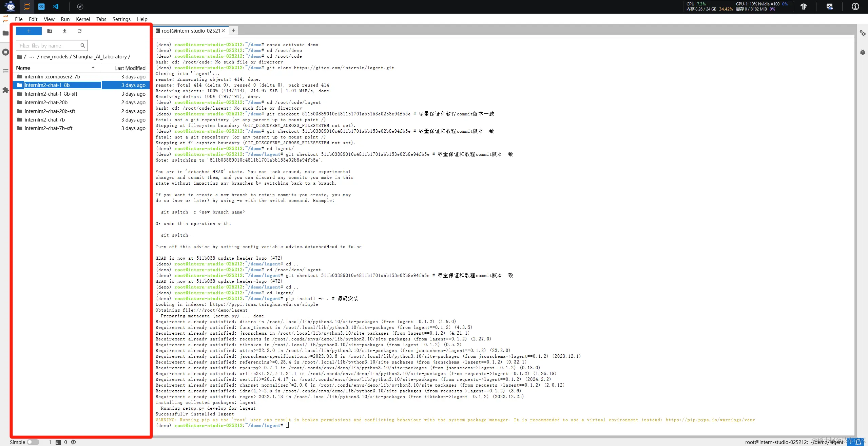Toggle Simple interface mode switch
Screen dimensions: 868x446
point(33,442)
